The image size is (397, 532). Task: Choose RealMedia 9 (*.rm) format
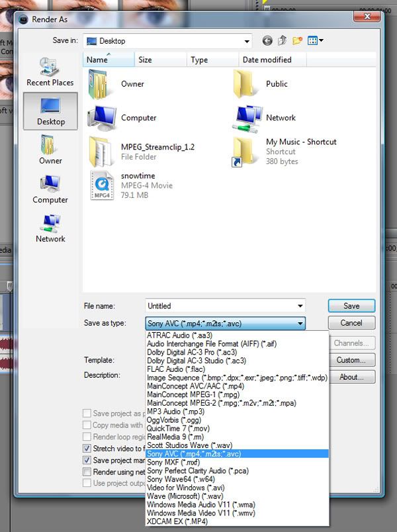237,437
